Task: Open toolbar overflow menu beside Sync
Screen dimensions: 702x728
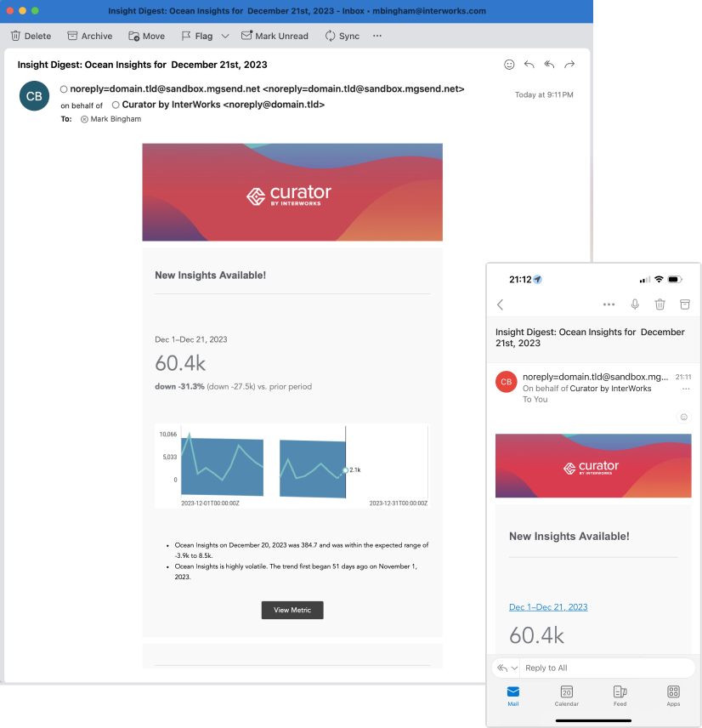Action: click(377, 36)
